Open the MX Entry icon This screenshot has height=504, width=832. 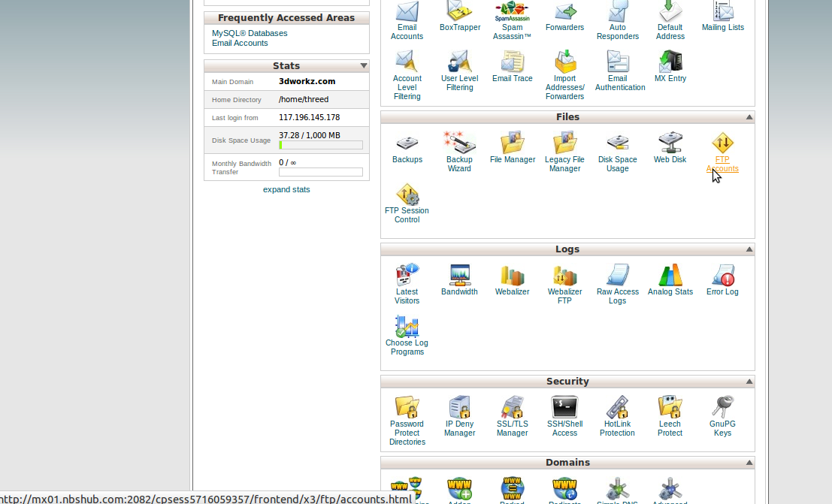click(670, 62)
